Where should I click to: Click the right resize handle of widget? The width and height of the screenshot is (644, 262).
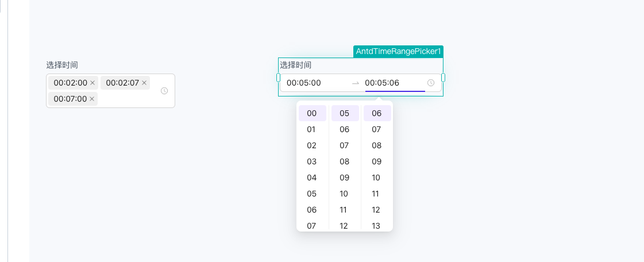tap(443, 77)
